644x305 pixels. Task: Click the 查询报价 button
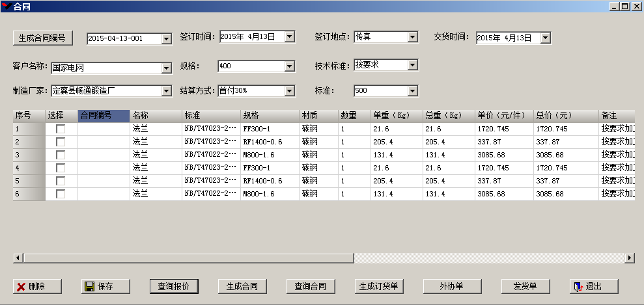coord(173,287)
